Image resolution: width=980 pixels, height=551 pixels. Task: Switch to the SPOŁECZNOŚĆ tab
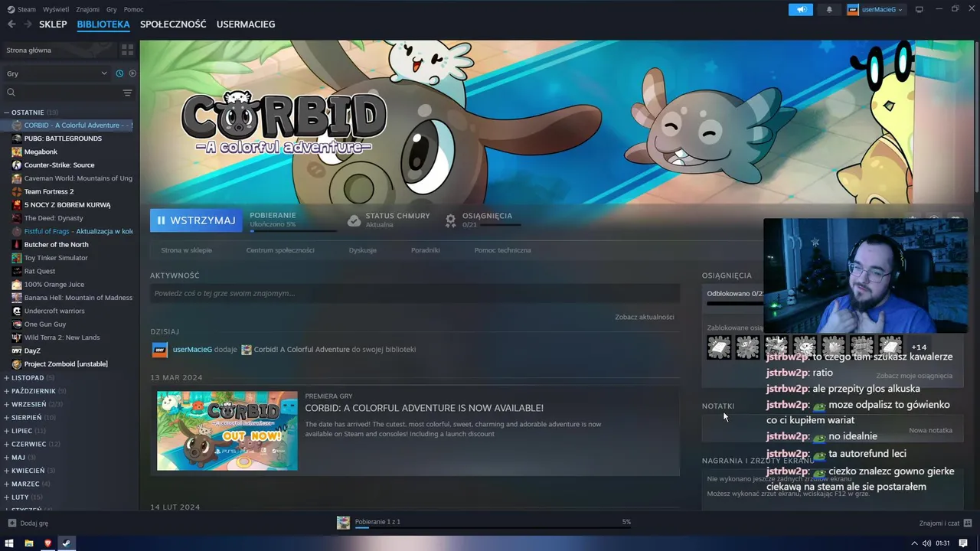173,24
